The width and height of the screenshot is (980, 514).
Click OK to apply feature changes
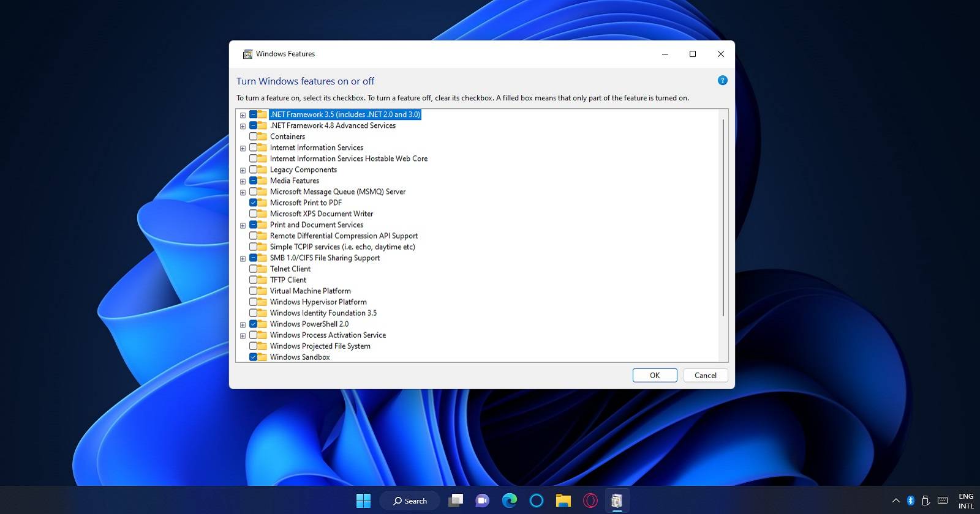click(655, 375)
